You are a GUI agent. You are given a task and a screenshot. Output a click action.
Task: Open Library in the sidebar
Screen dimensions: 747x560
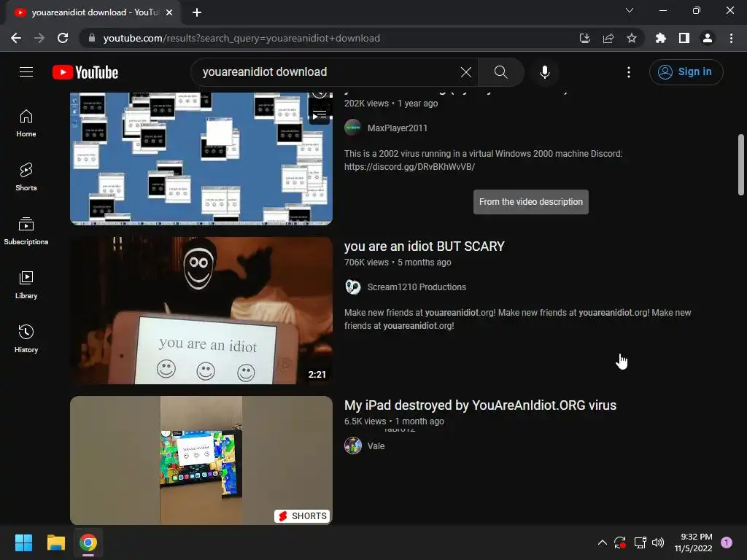[26, 285]
